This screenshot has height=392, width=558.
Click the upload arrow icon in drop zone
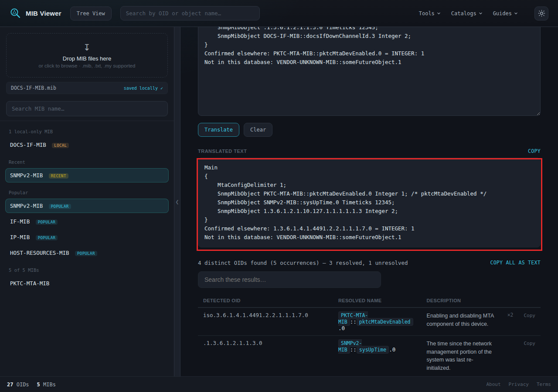pos(87,47)
